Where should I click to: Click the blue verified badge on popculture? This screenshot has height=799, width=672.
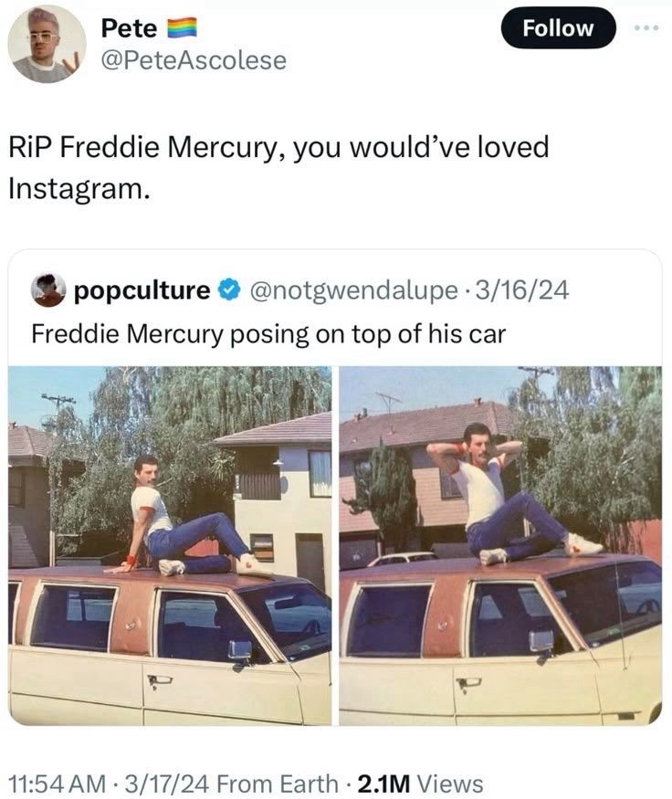[x=229, y=289]
